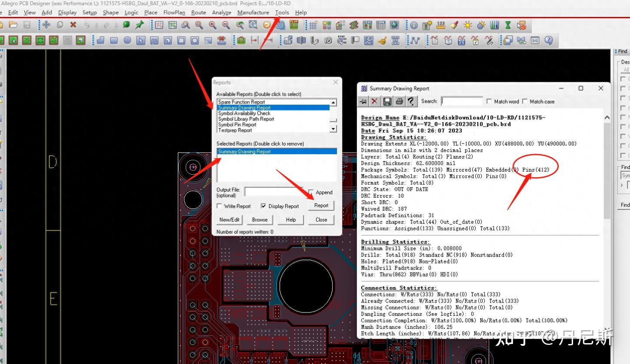
Task: Click the green hourglass icon
Action: [508, 25]
